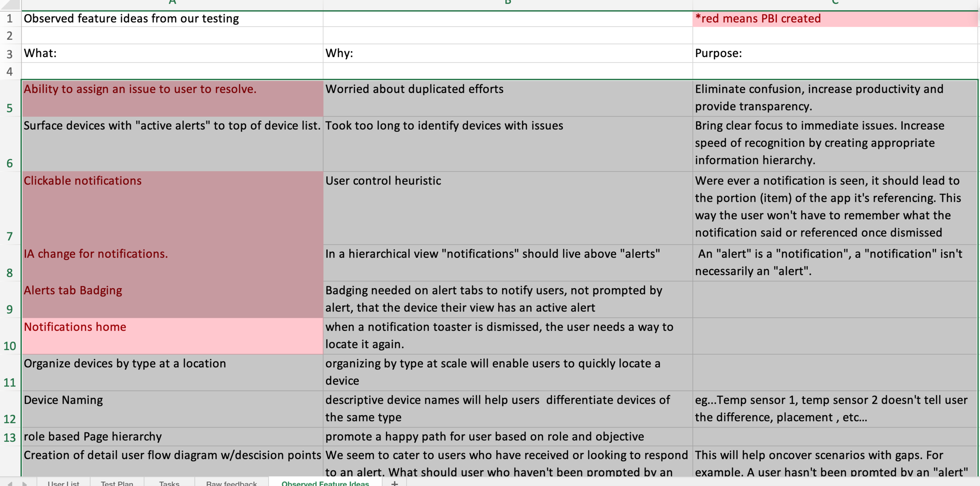Click the 'User control heuristic' cell
The image size is (980, 486).
tap(508, 208)
